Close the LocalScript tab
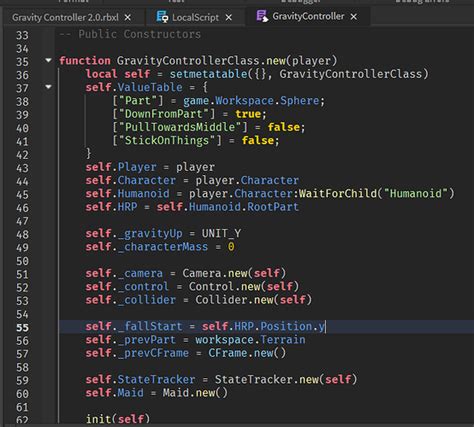 click(228, 17)
